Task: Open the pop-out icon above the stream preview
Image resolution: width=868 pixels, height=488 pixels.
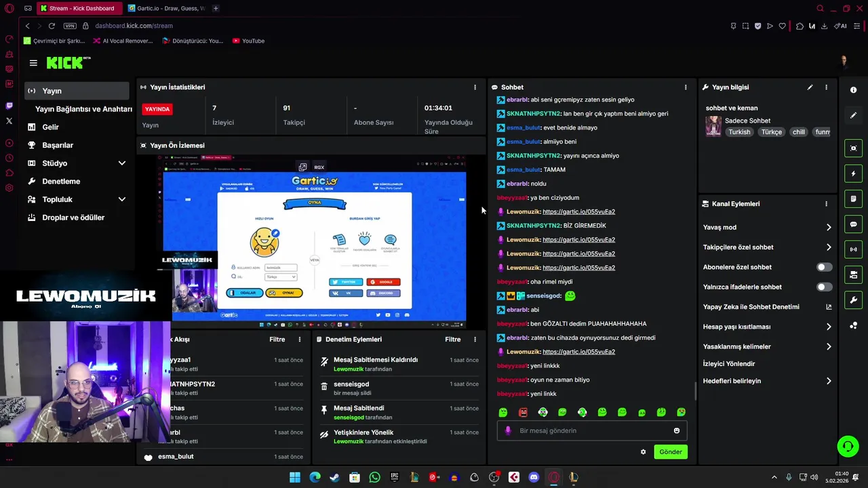Action: 302,167
